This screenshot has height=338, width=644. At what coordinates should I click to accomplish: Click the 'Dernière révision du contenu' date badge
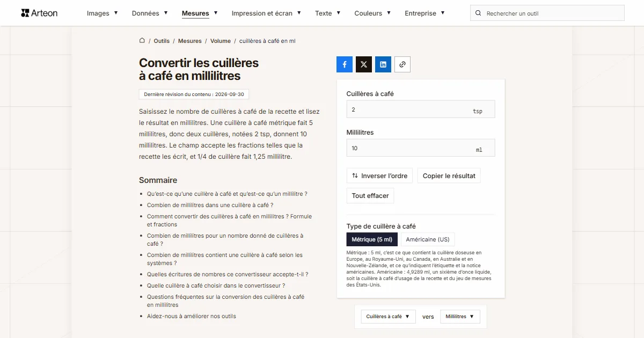(x=194, y=94)
